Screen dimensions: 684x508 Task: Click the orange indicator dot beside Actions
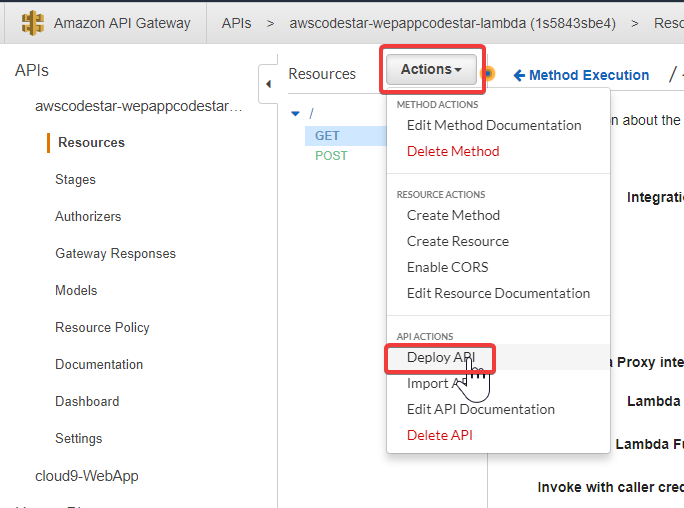488,73
